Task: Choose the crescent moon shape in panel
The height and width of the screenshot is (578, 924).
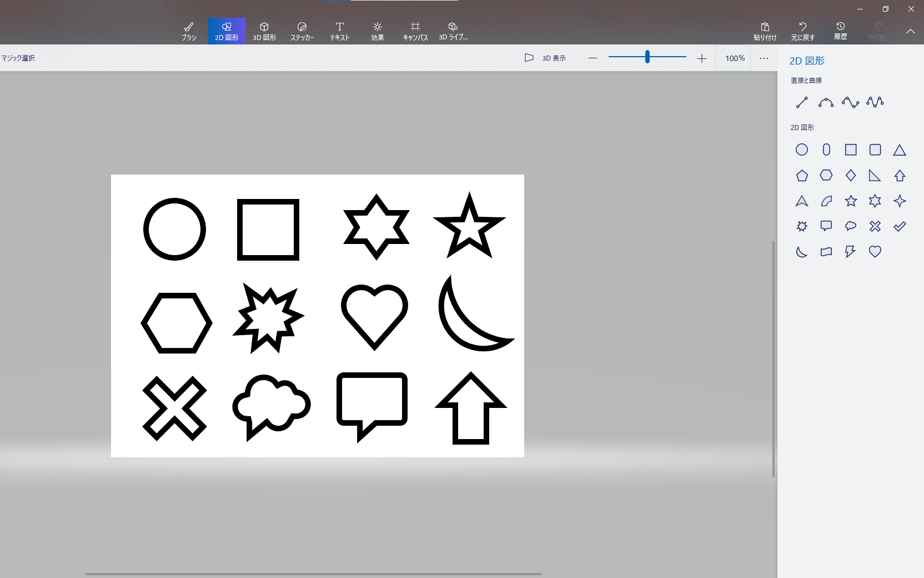Action: [x=802, y=252]
